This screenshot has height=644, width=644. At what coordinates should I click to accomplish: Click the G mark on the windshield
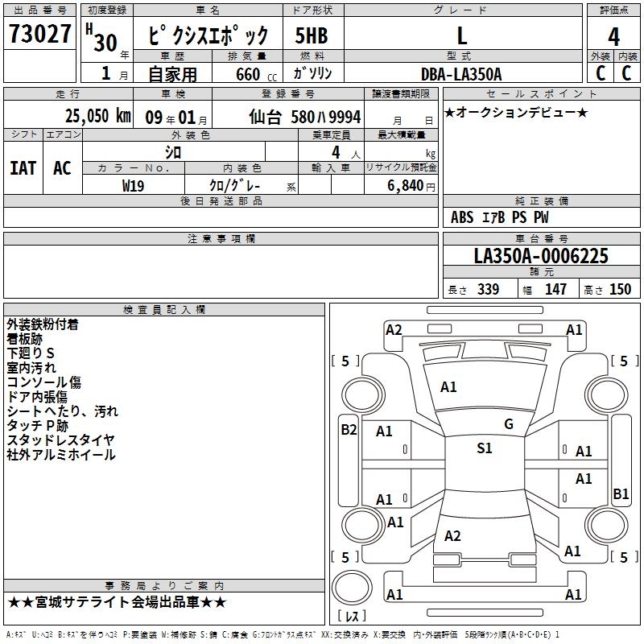coord(509,424)
